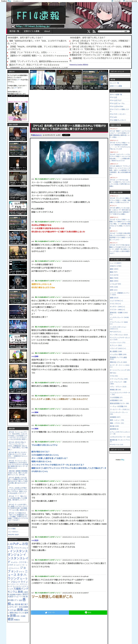Screen dimensions: 138x644
Task: Expand the クラフター (466) category
Action: (124, 310)
